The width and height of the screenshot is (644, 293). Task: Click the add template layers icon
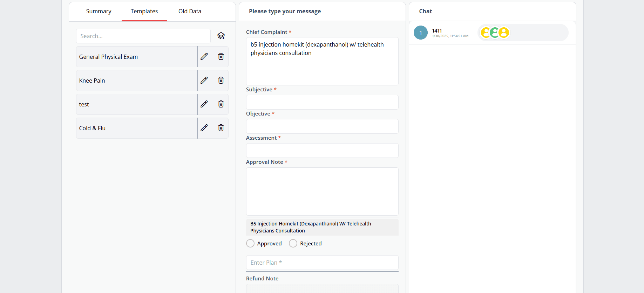(x=221, y=36)
